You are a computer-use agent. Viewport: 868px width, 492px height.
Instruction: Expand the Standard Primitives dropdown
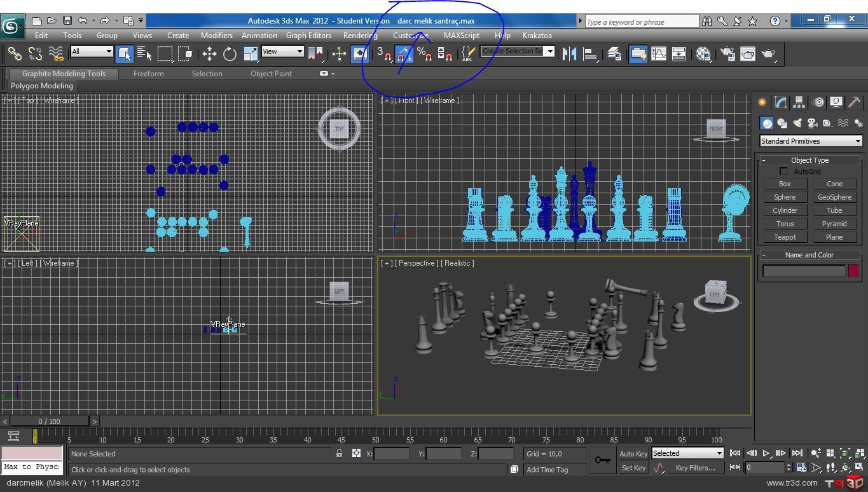coord(811,141)
